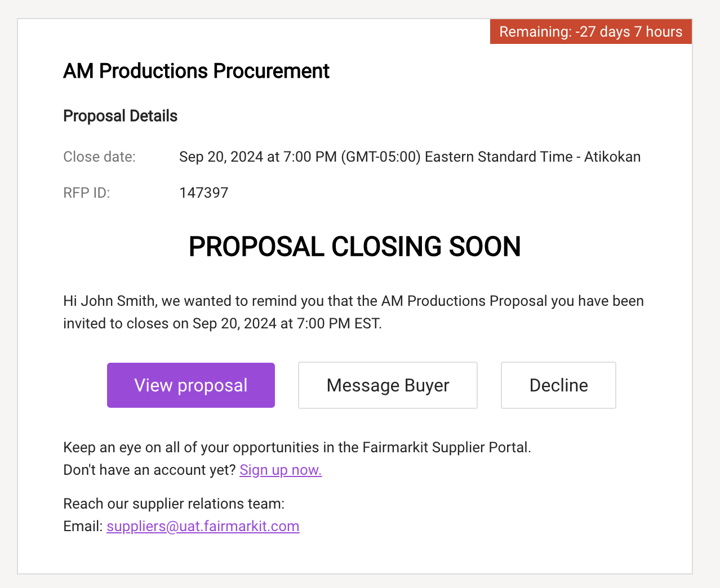The image size is (720, 588).
Task: Click the line ending with 7:00 PM EST
Action: [x=223, y=323]
